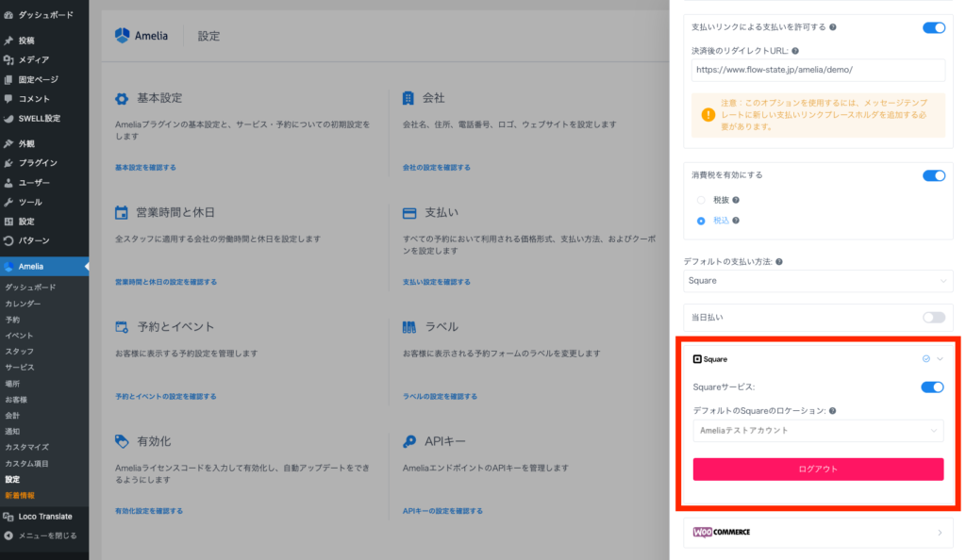Click the gear icon beside 基本設定
The width and height of the screenshot is (966, 560).
pos(122,98)
